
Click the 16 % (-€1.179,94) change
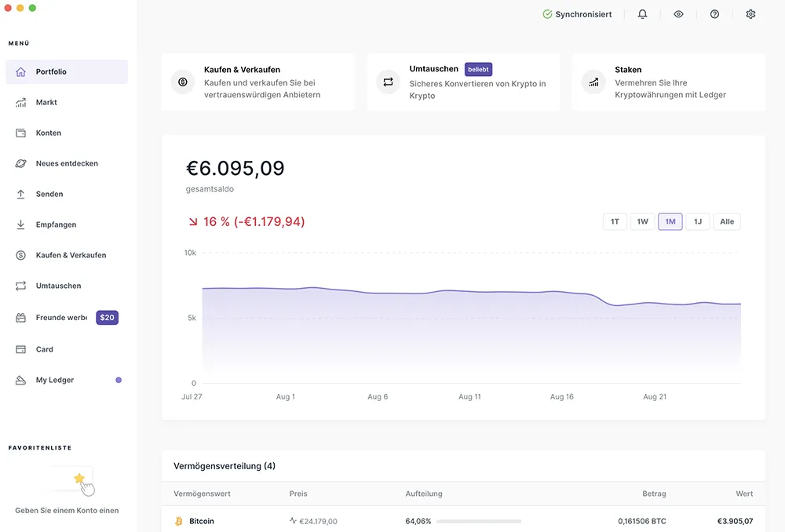[x=246, y=222]
